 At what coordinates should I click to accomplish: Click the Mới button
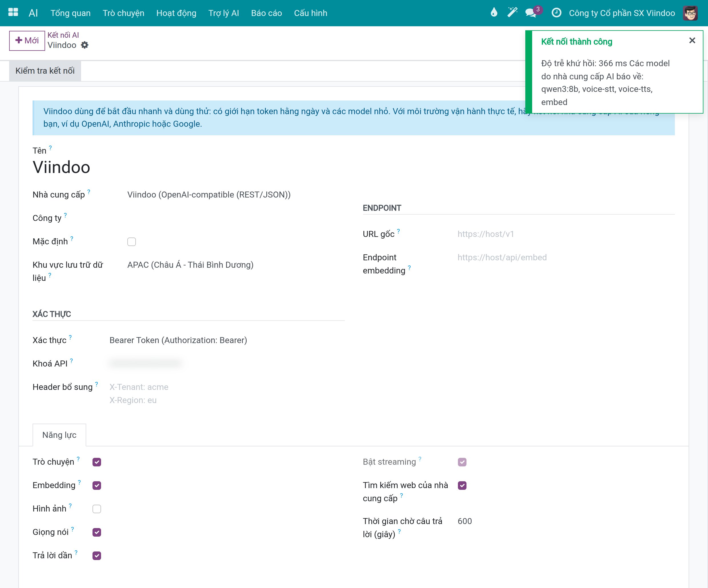click(27, 41)
